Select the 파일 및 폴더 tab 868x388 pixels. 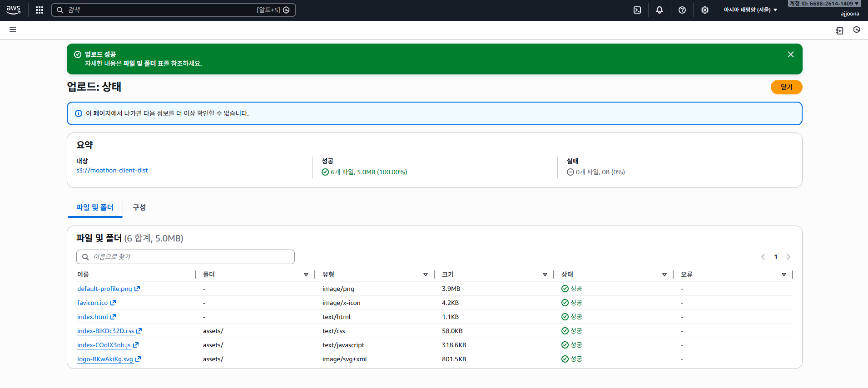coord(95,207)
